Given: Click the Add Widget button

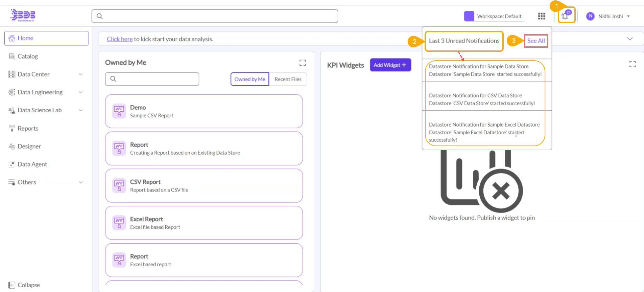Looking at the screenshot, I should [x=390, y=65].
